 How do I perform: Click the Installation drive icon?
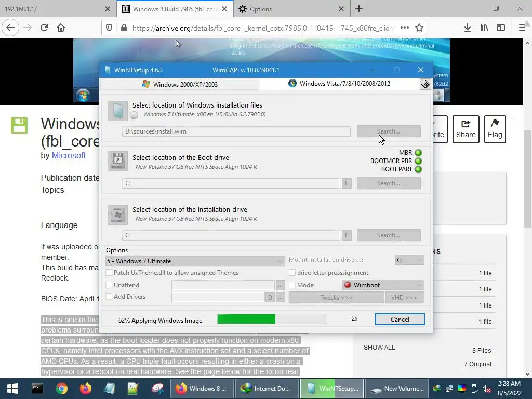(118, 215)
